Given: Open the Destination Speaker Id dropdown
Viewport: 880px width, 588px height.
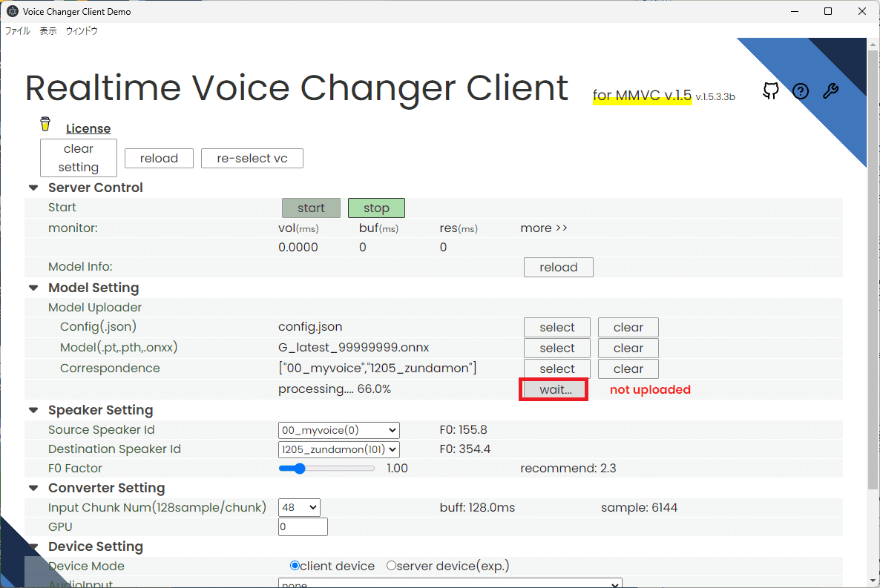Looking at the screenshot, I should [338, 449].
